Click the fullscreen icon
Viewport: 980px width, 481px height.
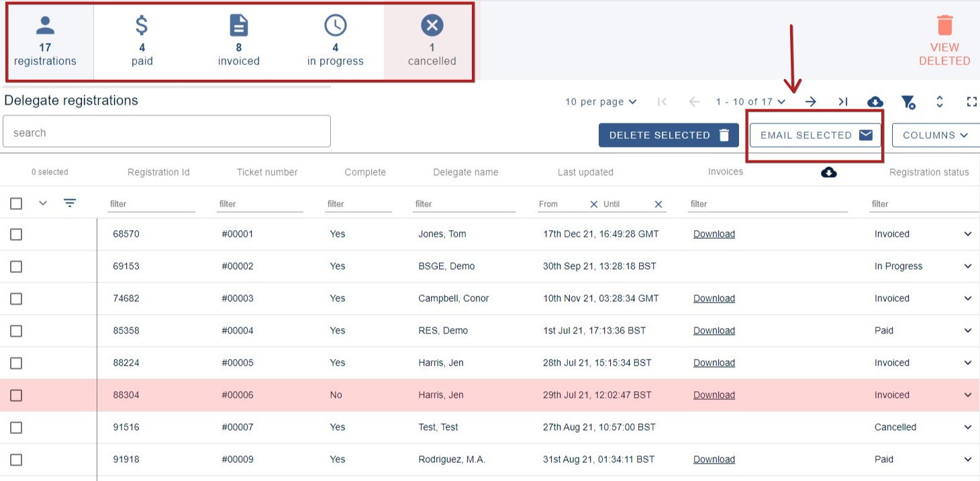click(971, 102)
